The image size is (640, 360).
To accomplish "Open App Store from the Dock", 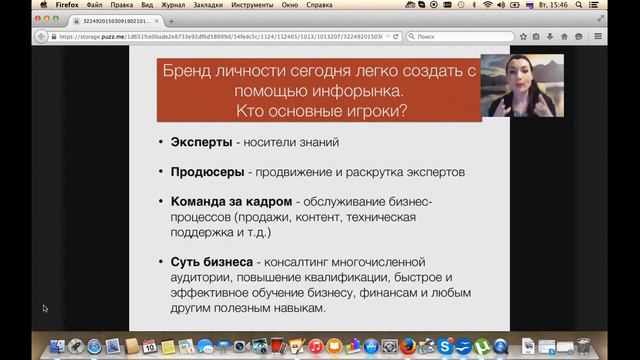I will point(371,347).
